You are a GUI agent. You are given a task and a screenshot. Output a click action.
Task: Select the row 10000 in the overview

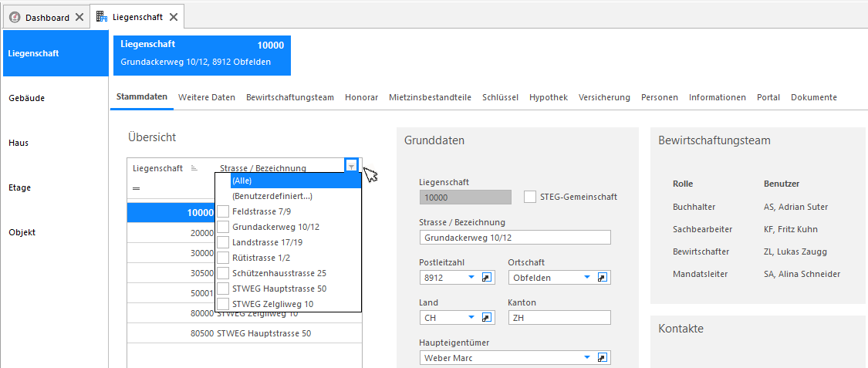click(x=171, y=212)
